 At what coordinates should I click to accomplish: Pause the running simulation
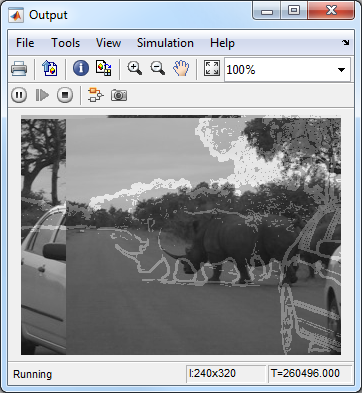19,95
